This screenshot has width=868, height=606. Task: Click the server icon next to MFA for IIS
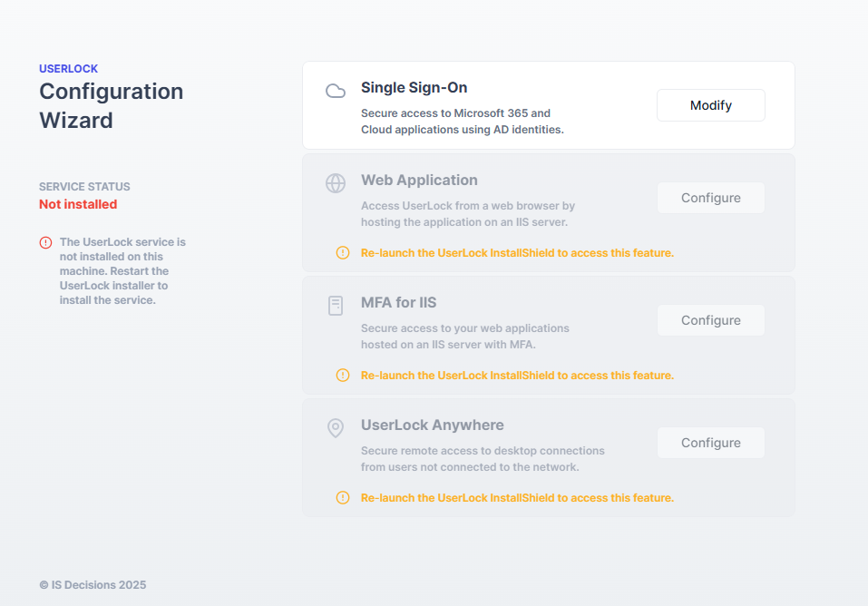336,306
